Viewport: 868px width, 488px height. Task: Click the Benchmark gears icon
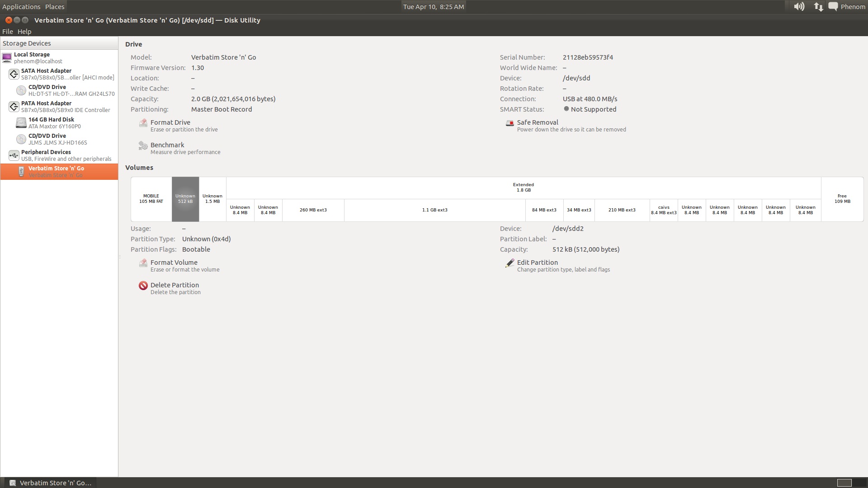click(143, 145)
